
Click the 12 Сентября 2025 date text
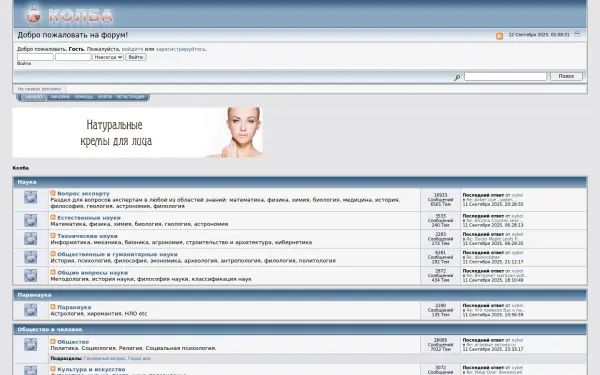point(539,35)
